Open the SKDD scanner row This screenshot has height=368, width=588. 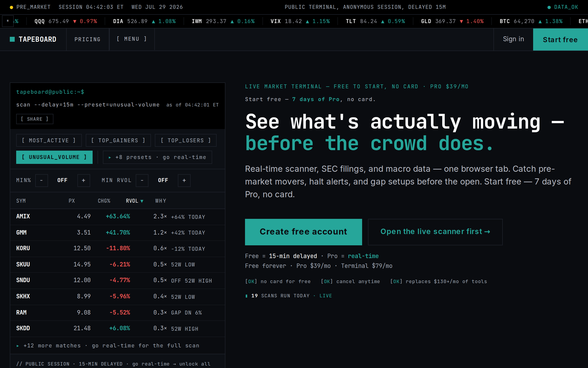pos(118,329)
